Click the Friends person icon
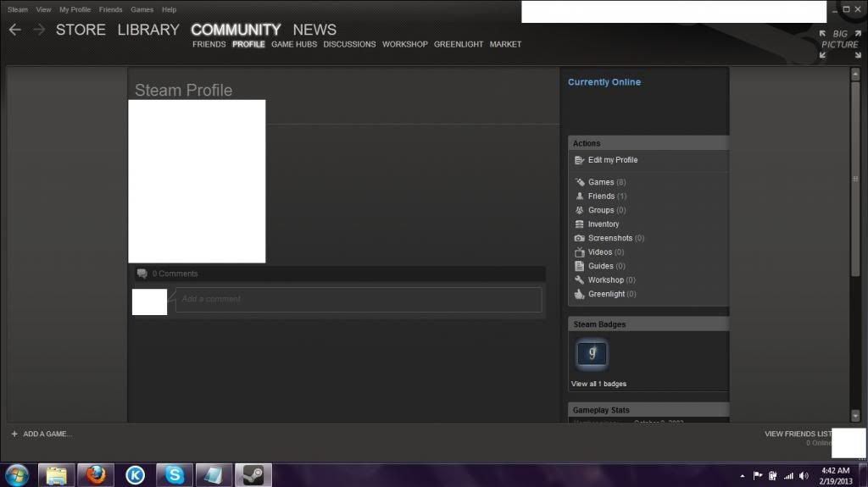 tap(579, 196)
